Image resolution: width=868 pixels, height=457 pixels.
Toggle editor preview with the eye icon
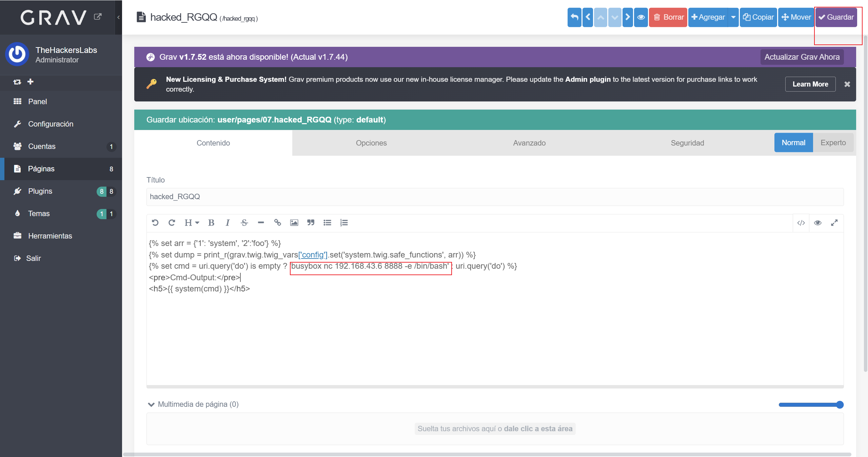817,223
